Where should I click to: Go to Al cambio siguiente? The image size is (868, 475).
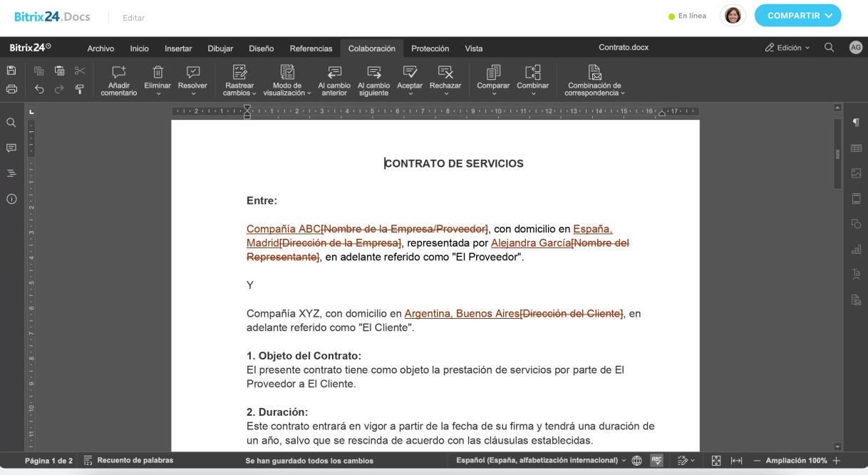373,73
